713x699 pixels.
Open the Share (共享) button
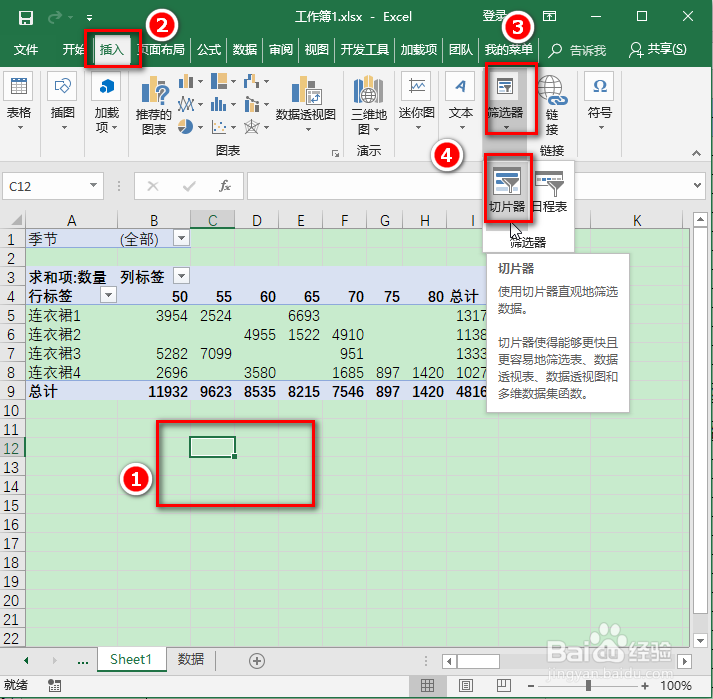[658, 49]
